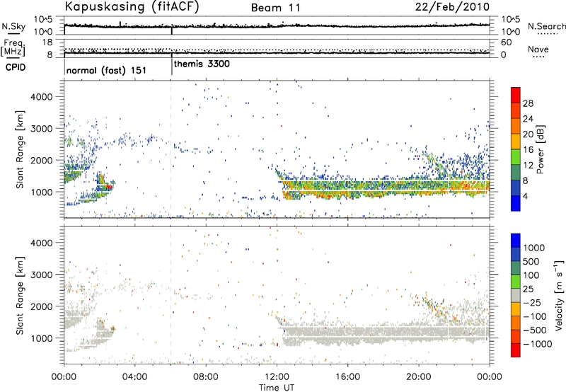Viewport: 566px width, 392px height.
Task: Click the 18 tick on frequency axis
Action: point(47,42)
